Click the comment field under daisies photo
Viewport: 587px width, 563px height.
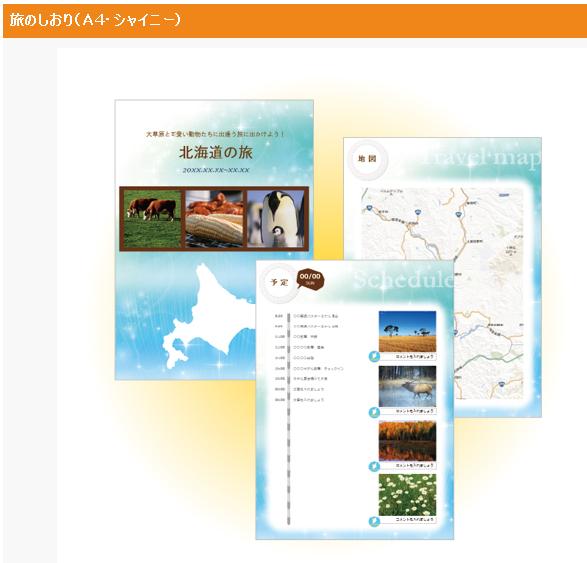click(408, 520)
